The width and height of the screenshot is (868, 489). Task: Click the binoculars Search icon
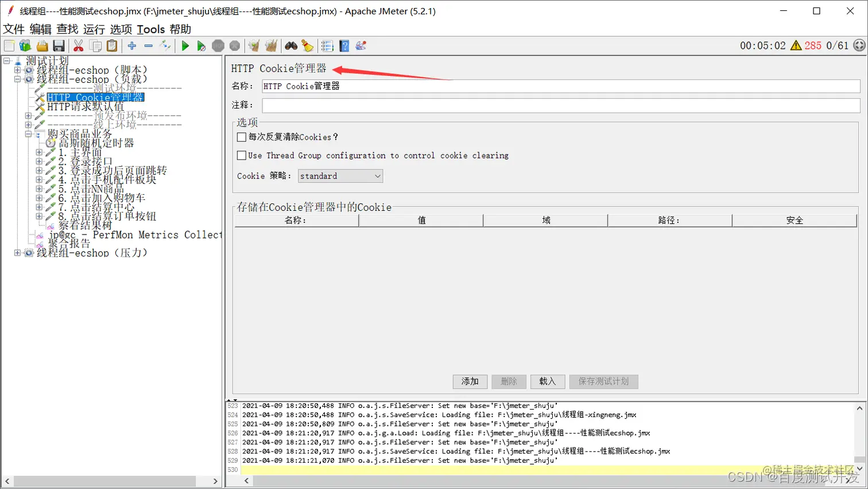[291, 46]
